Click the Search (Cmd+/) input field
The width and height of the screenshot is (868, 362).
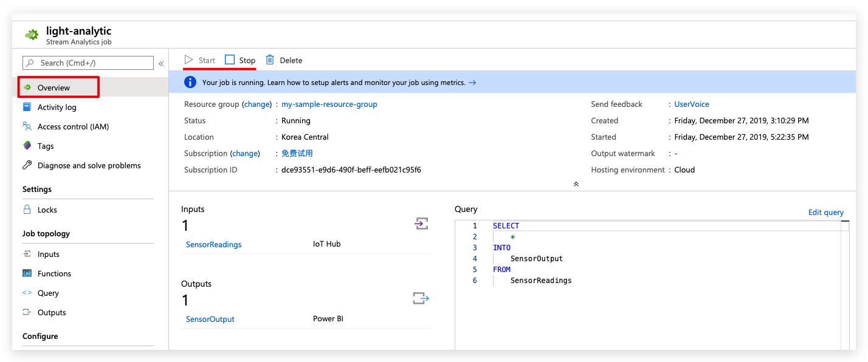click(88, 63)
